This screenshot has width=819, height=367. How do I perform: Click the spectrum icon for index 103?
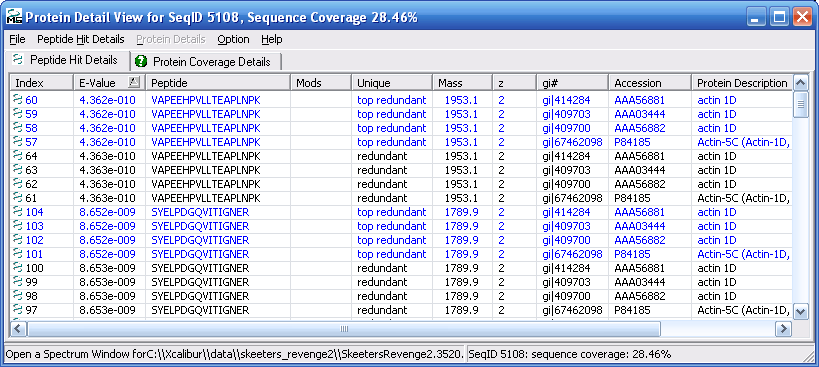19,226
